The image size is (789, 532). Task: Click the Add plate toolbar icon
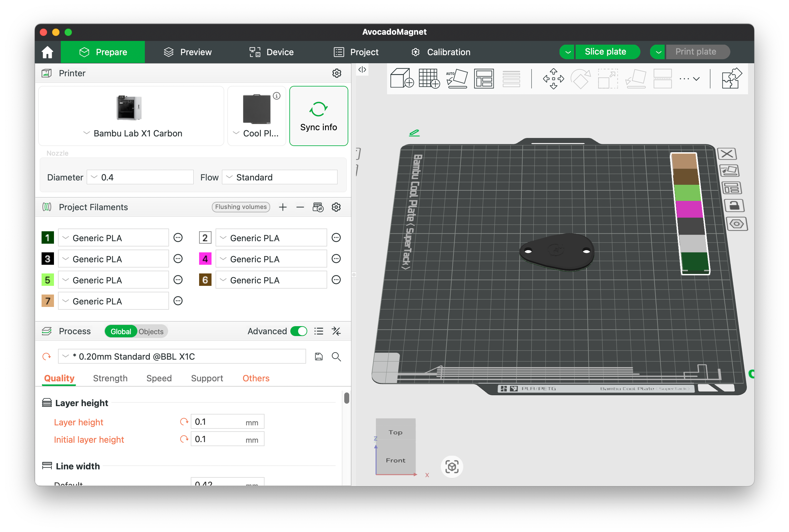pyautogui.click(x=429, y=78)
